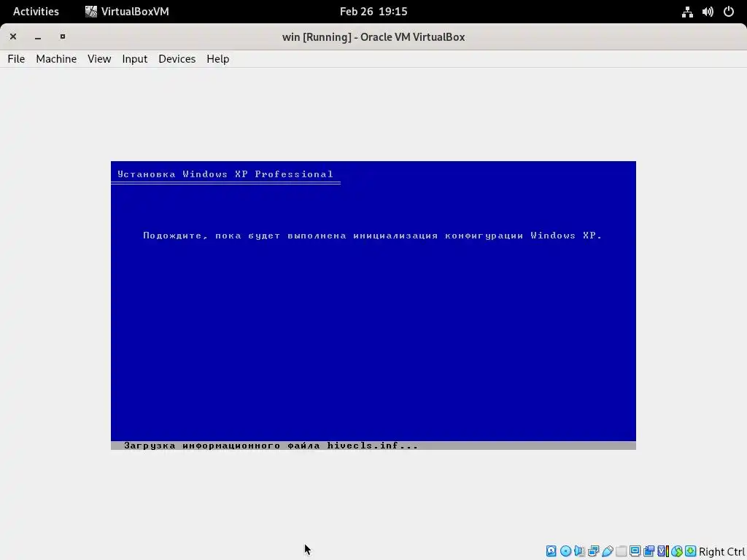Viewport: 747px width, 560px height.
Task: Click the recording status indicator icon
Action: (x=649, y=551)
